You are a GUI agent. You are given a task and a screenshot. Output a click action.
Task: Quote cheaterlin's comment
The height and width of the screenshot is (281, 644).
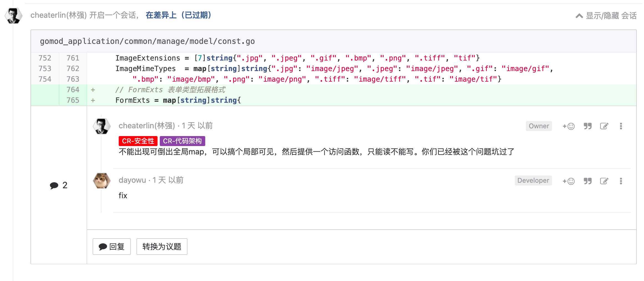(x=587, y=126)
